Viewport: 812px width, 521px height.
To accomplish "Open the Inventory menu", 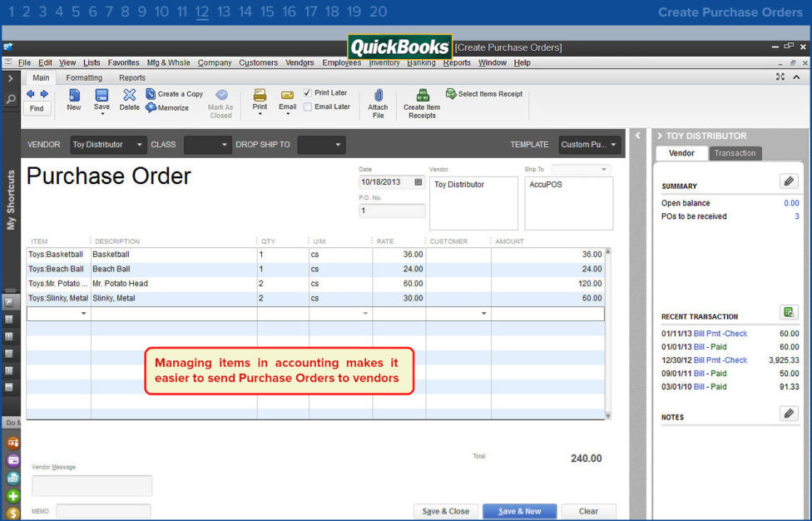I will [x=384, y=62].
